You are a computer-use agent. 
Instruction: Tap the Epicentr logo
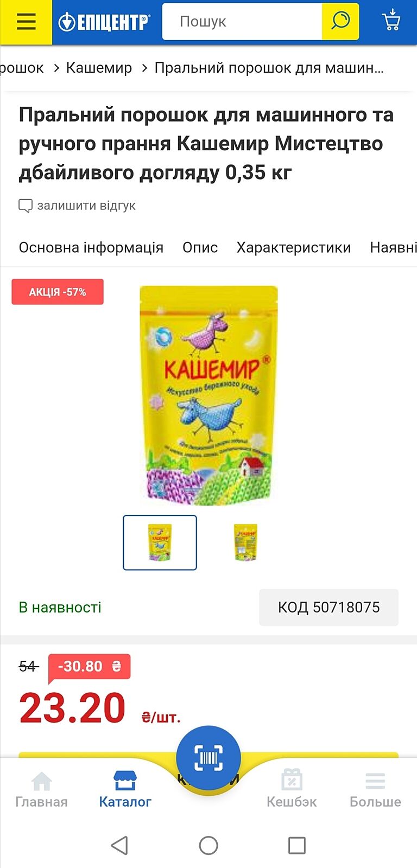(104, 22)
